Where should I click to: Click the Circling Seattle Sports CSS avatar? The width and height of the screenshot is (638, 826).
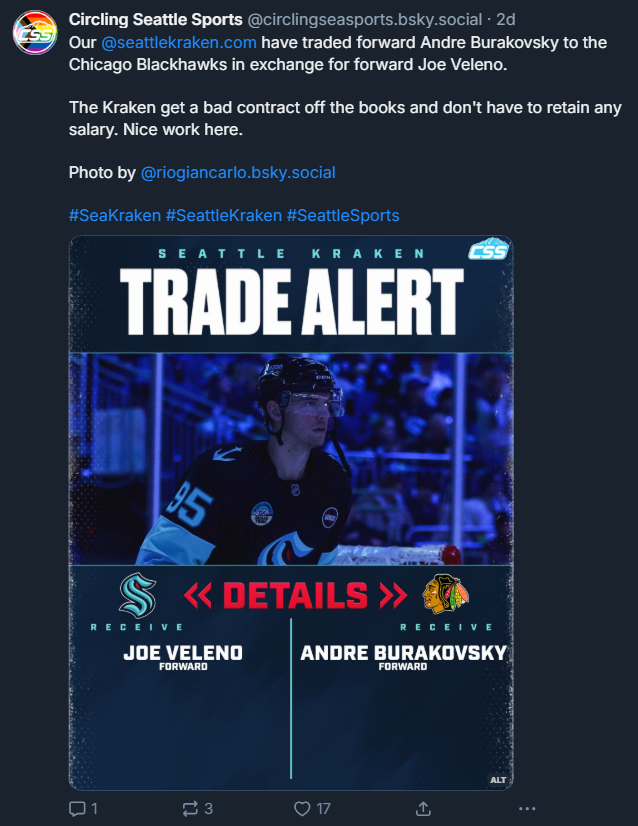click(35, 32)
